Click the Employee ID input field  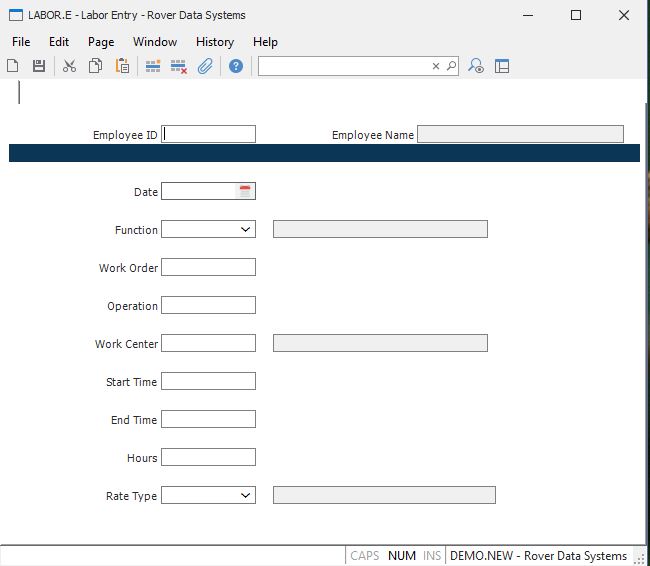[209, 134]
